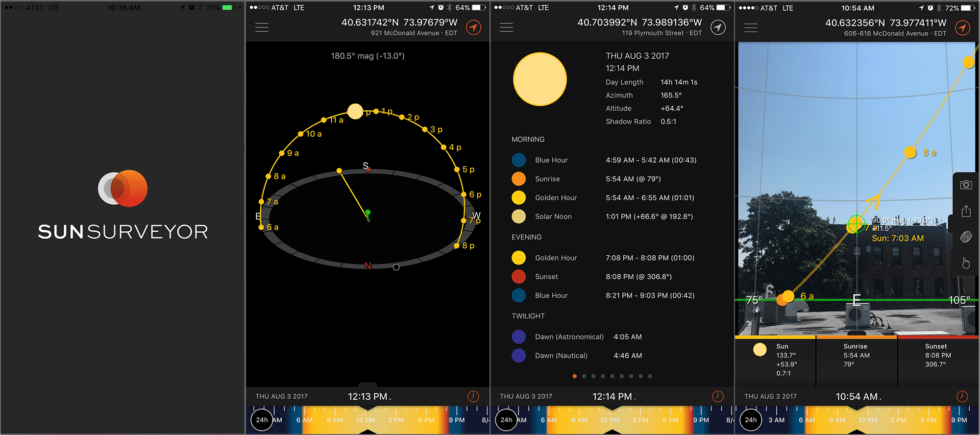Image resolution: width=980 pixels, height=435 pixels.
Task: Tap the orange location arrow beside 921 McDonald Avenue
Action: (473, 27)
